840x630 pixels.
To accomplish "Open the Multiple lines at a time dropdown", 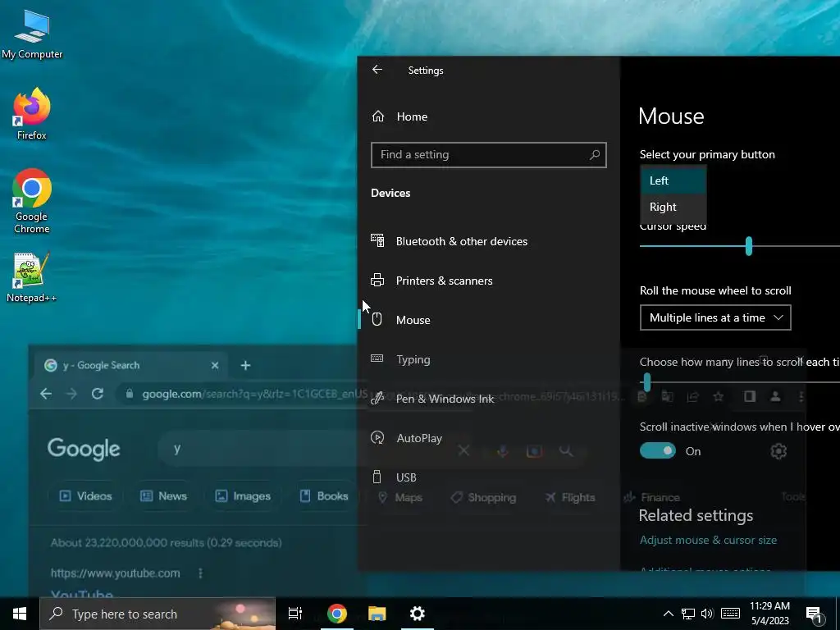I will [x=715, y=317].
